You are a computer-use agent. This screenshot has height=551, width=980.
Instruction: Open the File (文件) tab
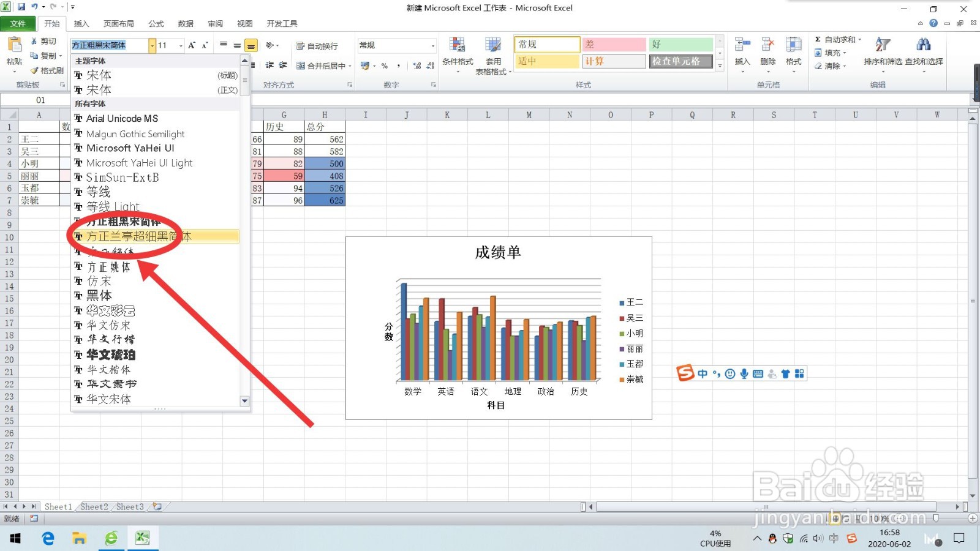pyautogui.click(x=18, y=23)
